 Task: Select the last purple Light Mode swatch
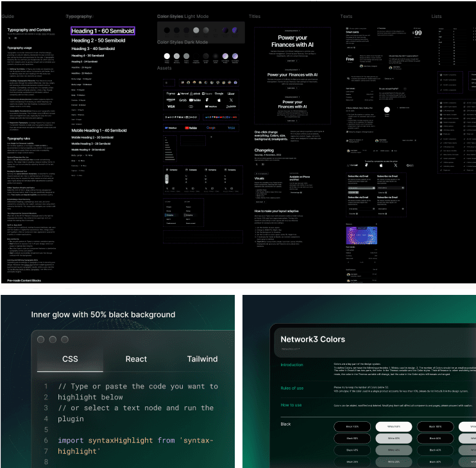coord(235,30)
